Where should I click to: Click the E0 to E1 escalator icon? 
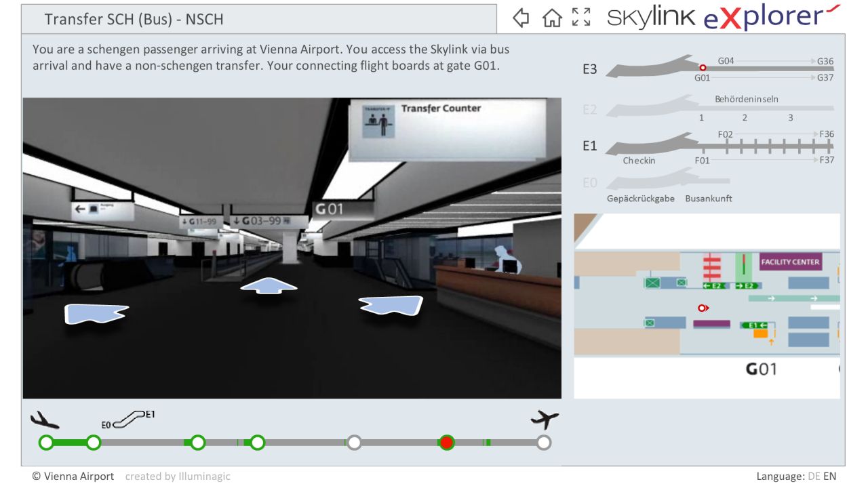(x=128, y=419)
